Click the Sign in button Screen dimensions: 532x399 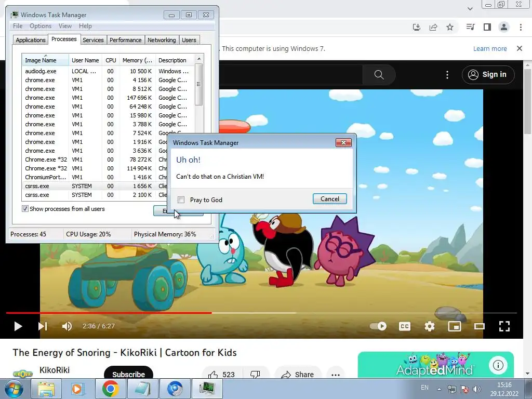point(488,75)
